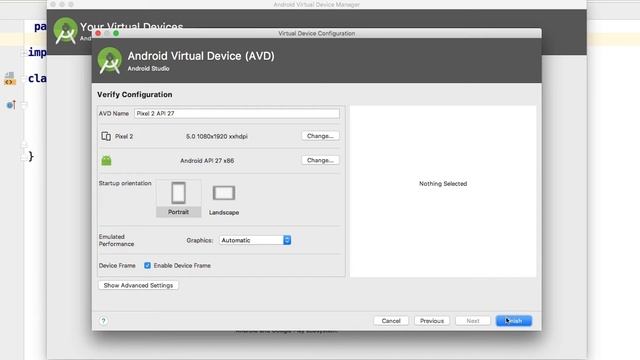Screen dimensions: 640x360
Task: Click Finish to create the AVD
Action: 514,321
